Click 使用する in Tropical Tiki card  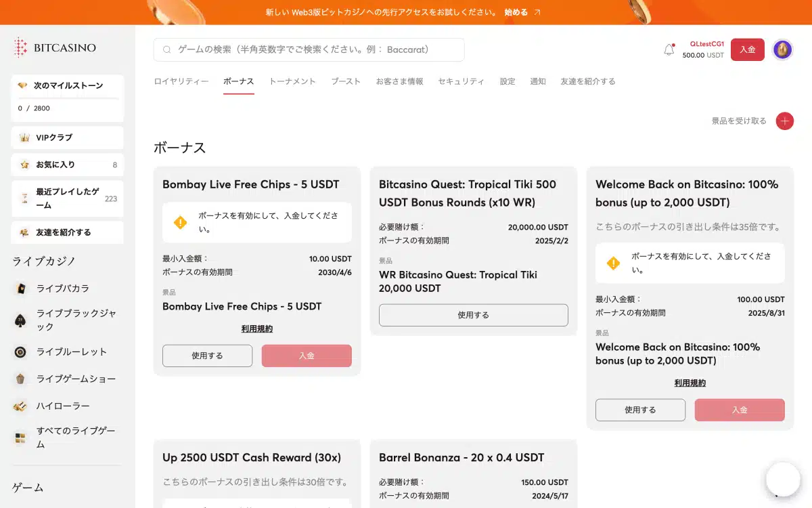point(474,315)
